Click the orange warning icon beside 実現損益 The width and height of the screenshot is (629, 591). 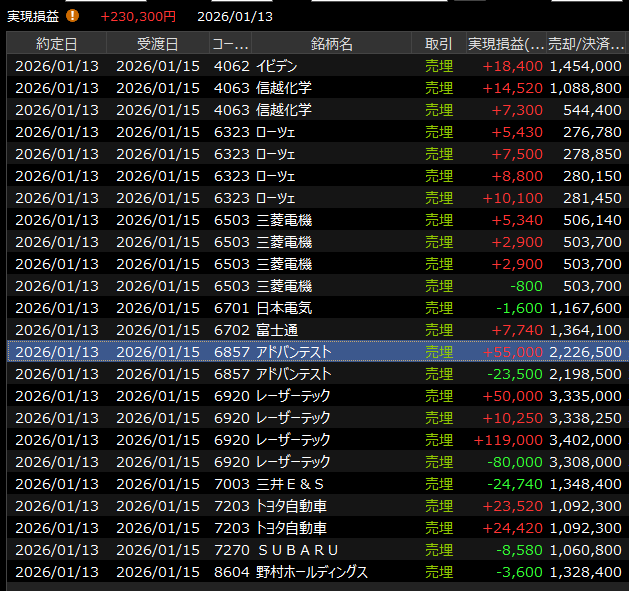(x=73, y=16)
